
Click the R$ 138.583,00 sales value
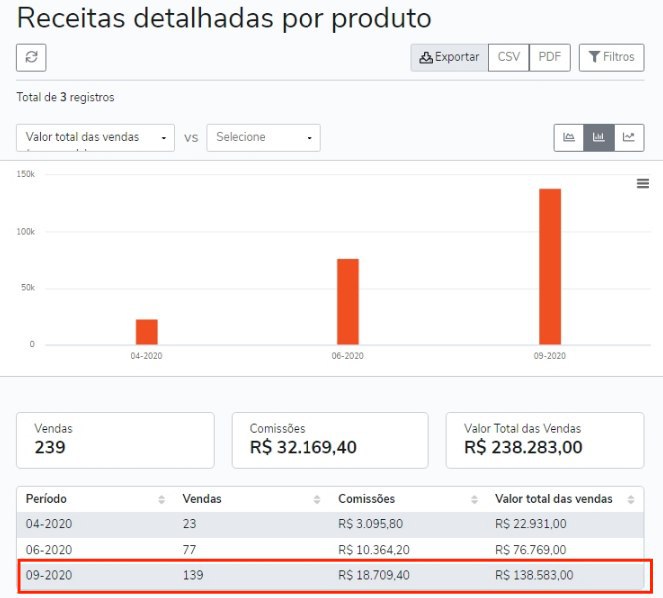[x=534, y=575]
